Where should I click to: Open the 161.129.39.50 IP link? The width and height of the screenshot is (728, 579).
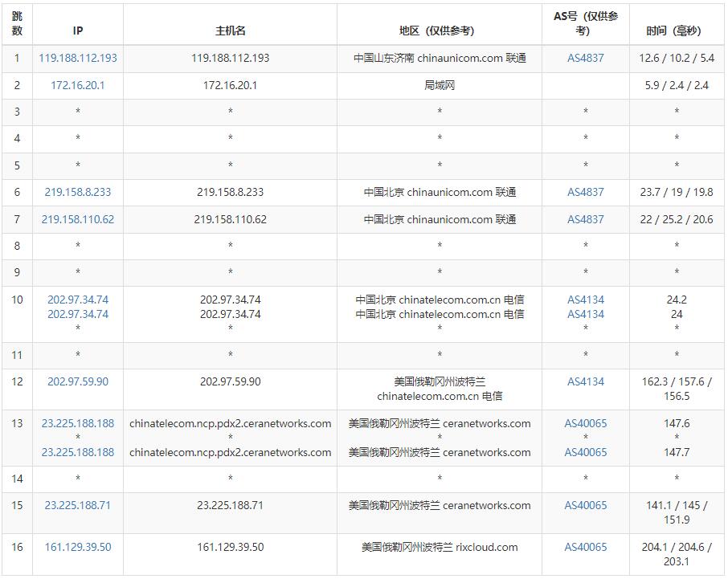[77, 548]
